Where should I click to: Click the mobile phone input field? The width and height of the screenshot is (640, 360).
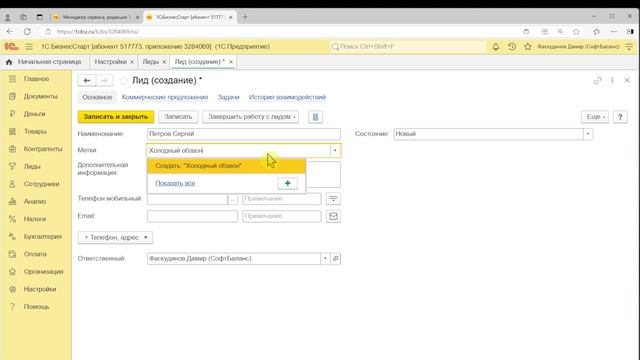click(187, 199)
